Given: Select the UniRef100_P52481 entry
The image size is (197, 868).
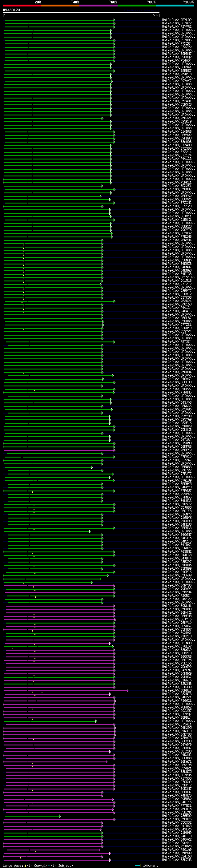Looking at the screenshot, I should tap(176, 101).
